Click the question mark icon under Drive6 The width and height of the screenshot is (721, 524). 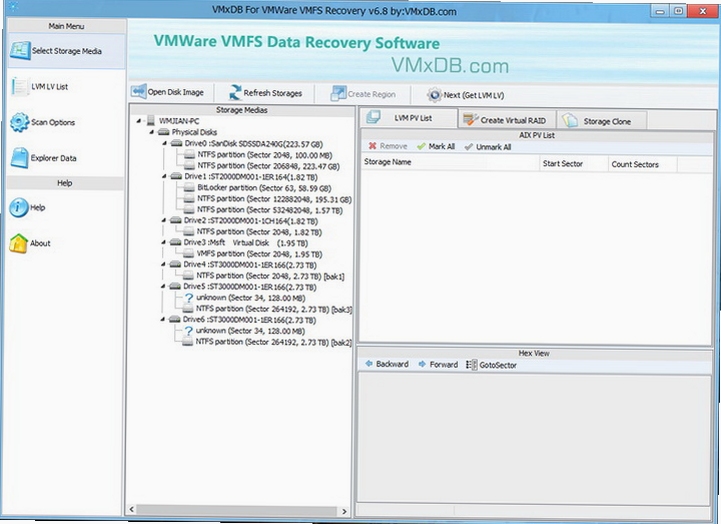pyautogui.click(x=189, y=331)
